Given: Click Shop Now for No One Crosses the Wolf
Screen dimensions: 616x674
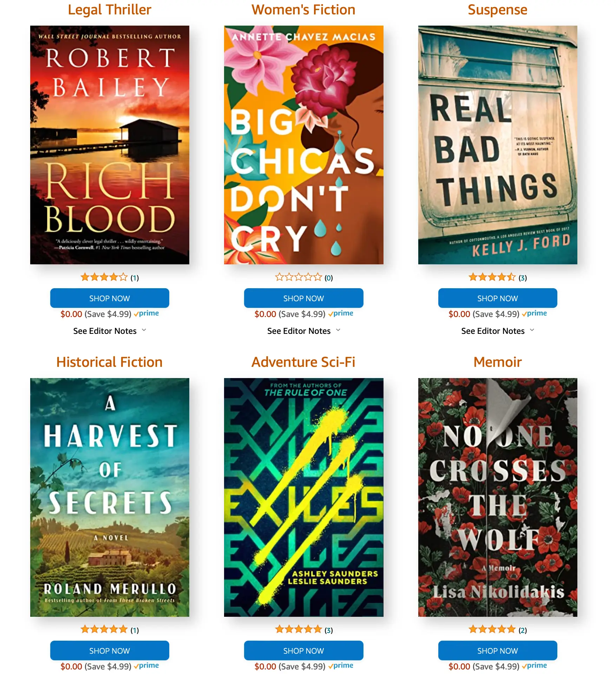Looking at the screenshot, I should click(x=498, y=650).
